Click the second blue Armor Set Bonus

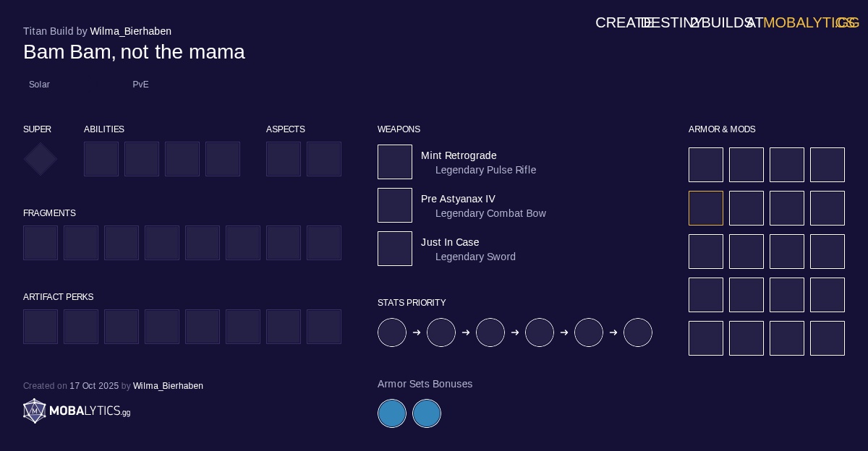pos(427,413)
